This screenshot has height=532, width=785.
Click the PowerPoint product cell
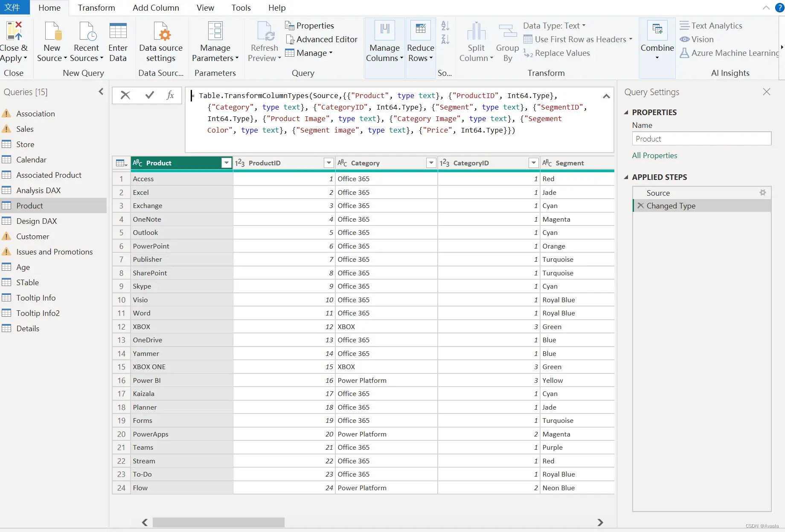coord(182,246)
